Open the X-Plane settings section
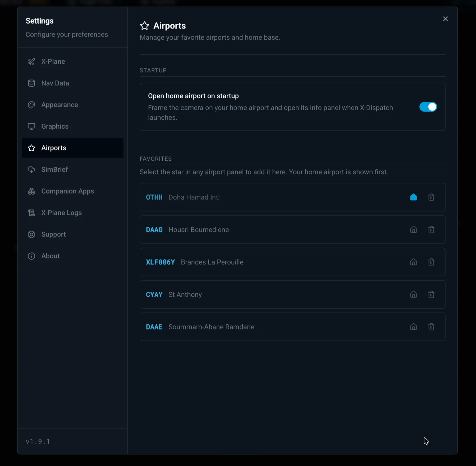 click(72, 62)
